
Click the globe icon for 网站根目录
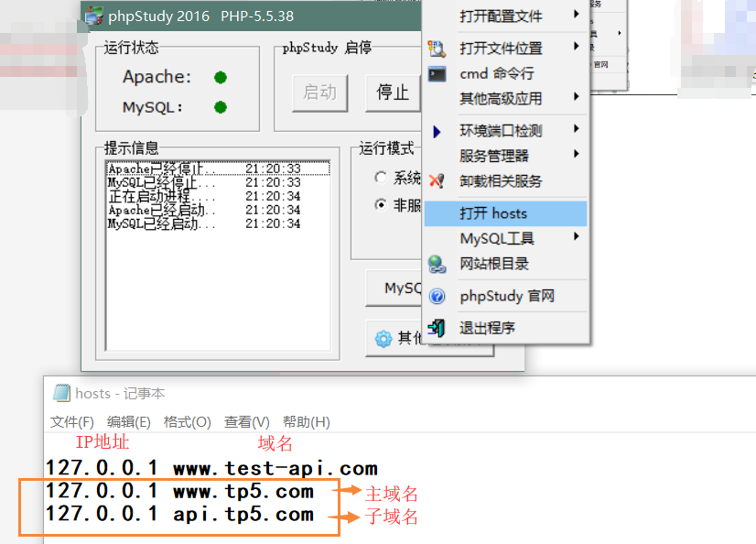437,264
